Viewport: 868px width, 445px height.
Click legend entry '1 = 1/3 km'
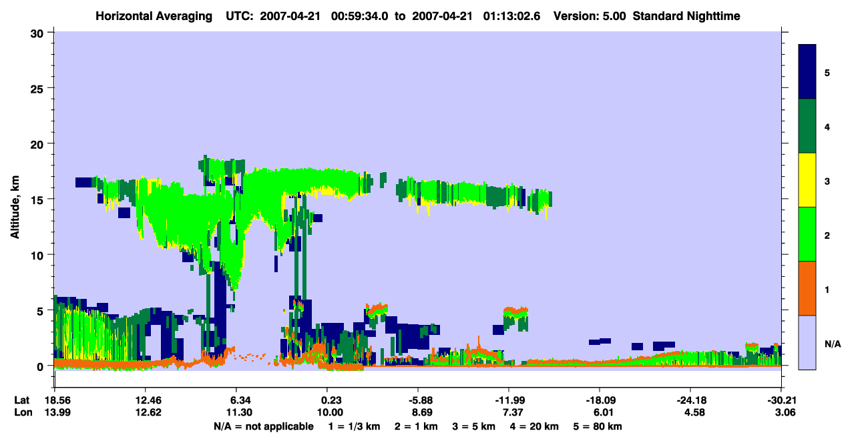click(354, 426)
